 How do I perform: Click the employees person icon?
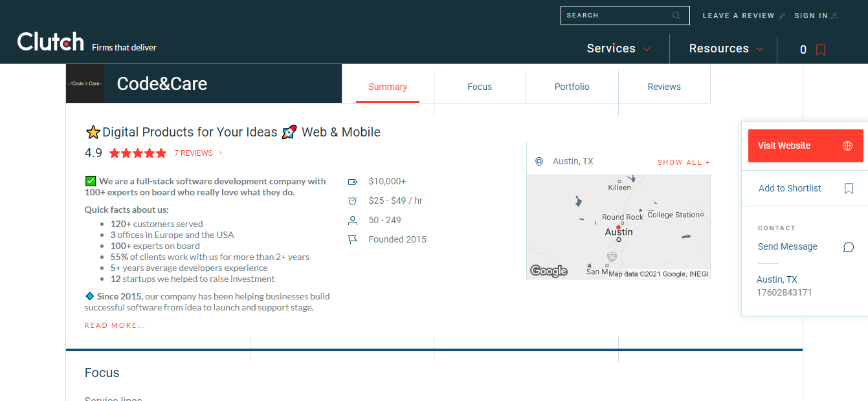tap(353, 221)
